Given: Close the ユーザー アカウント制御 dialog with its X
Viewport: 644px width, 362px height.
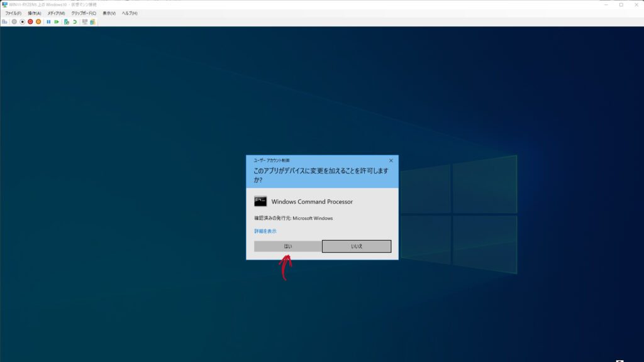Looking at the screenshot, I should pyautogui.click(x=391, y=160).
